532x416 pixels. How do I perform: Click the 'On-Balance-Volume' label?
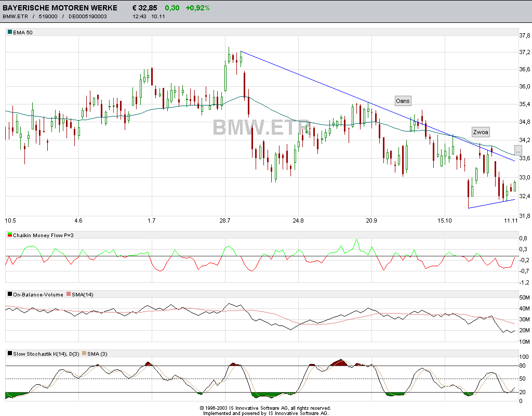[x=38, y=294]
